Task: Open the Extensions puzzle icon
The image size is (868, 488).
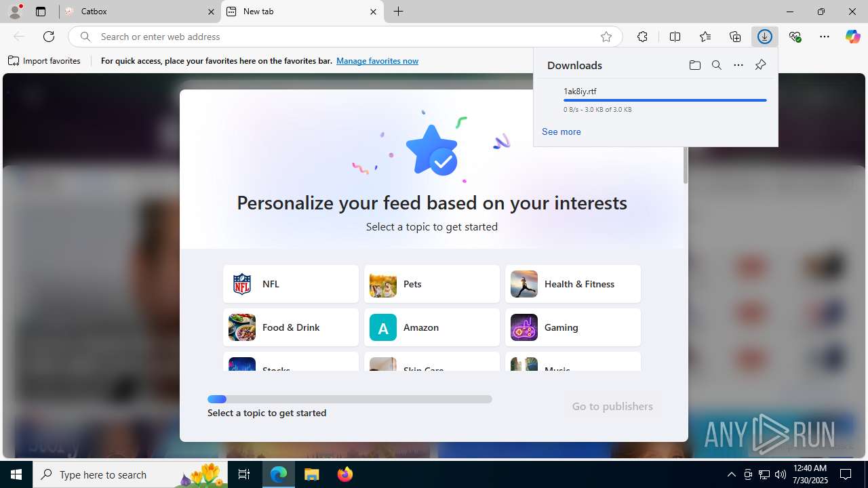Action: point(642,37)
